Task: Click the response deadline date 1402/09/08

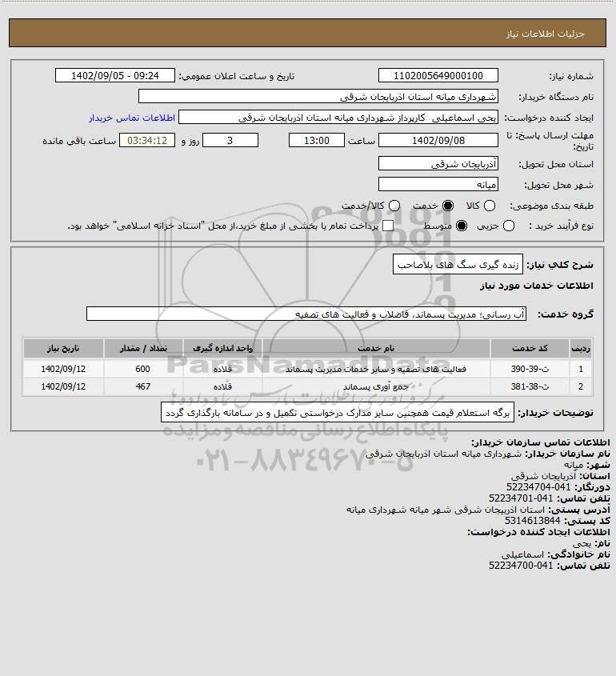Action: click(438, 141)
